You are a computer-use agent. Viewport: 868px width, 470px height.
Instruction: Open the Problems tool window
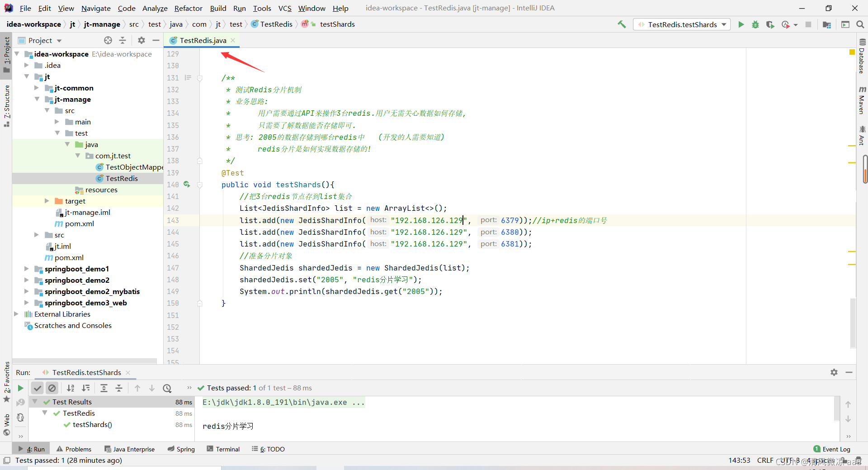tap(74, 449)
